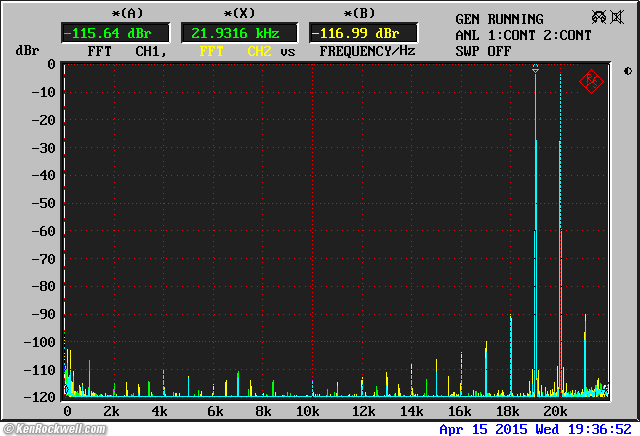Select the cursor marker atop the tallest peak
The height and width of the screenshot is (436, 640).
pos(536,69)
